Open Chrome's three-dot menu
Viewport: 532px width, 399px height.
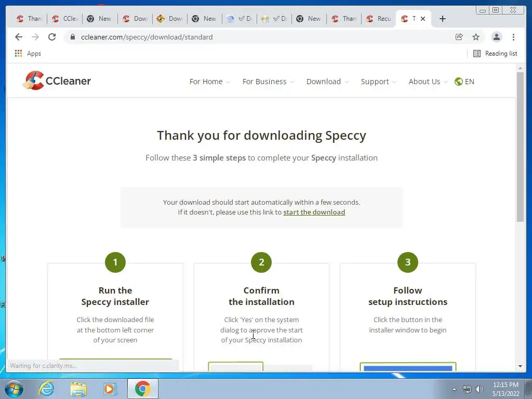coord(513,37)
